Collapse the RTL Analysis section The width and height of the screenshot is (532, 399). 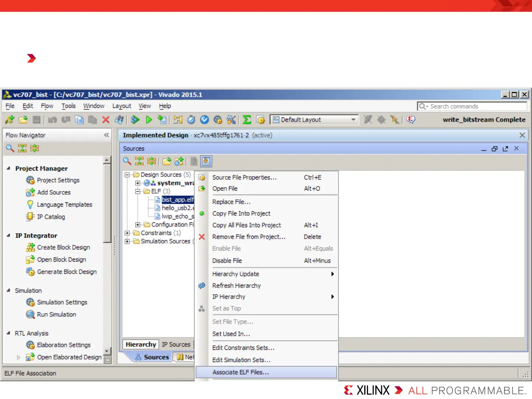tap(8, 333)
